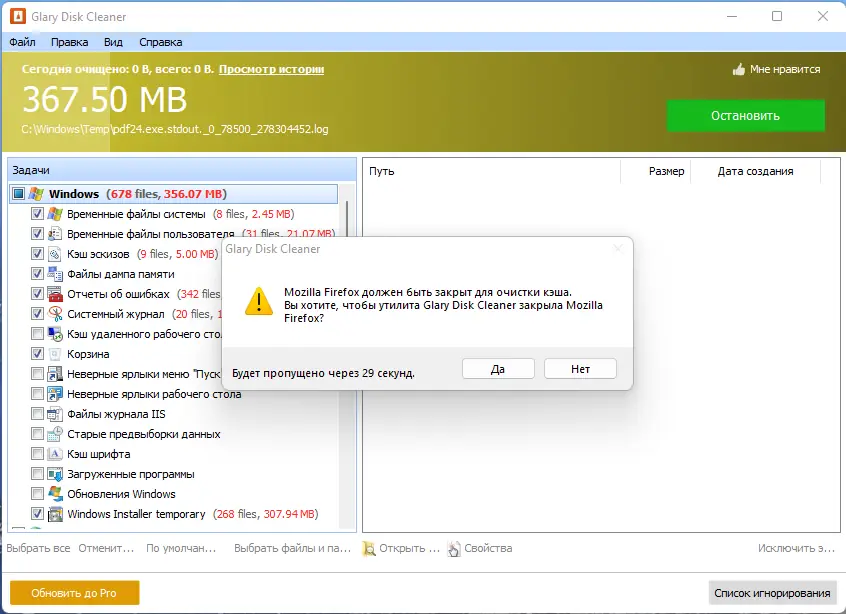Screen dimensions: 846x614
Task: Open the Справка menu
Action: coord(161,42)
